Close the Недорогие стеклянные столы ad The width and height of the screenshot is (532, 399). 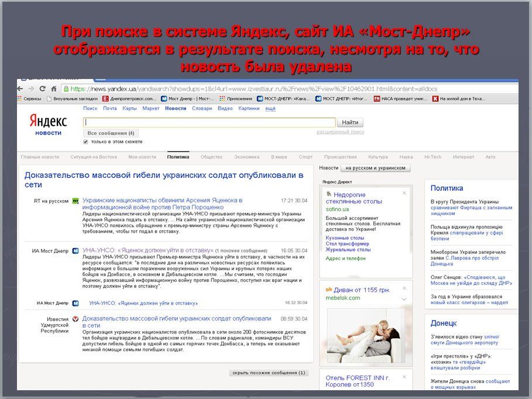point(404,193)
